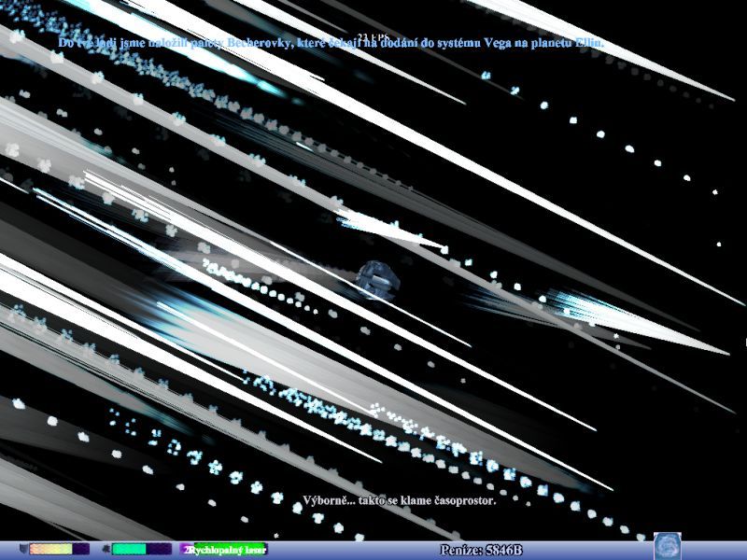
Task: Click the purple weapon slot number 2
Action: (x=186, y=550)
